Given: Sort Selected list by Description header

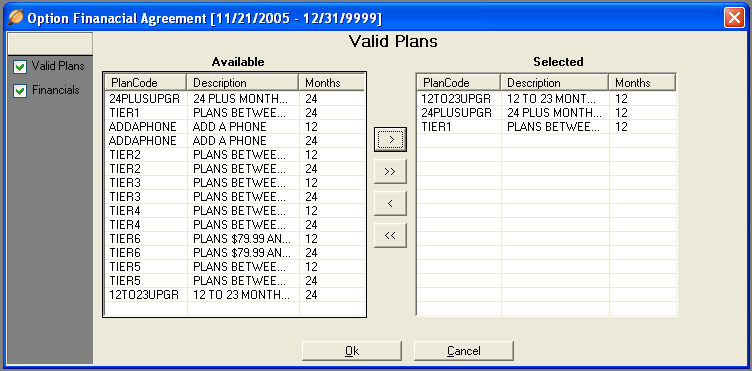Looking at the screenshot, I should (555, 82).
